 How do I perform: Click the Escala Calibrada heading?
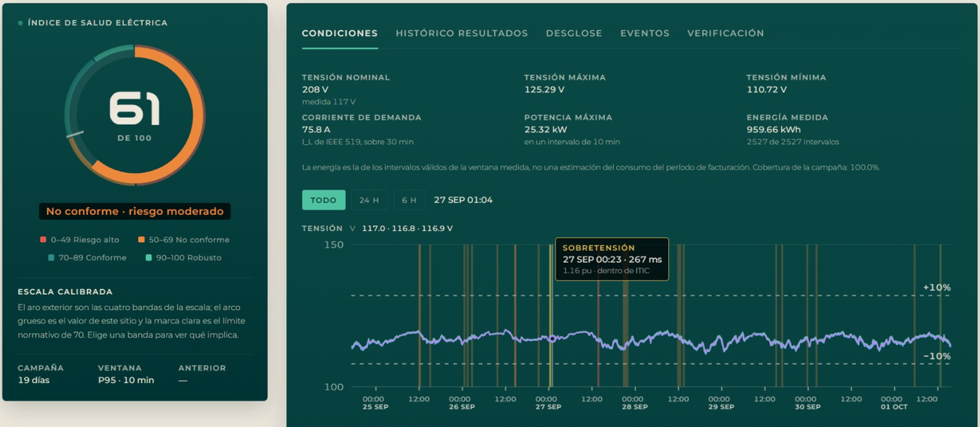65,292
